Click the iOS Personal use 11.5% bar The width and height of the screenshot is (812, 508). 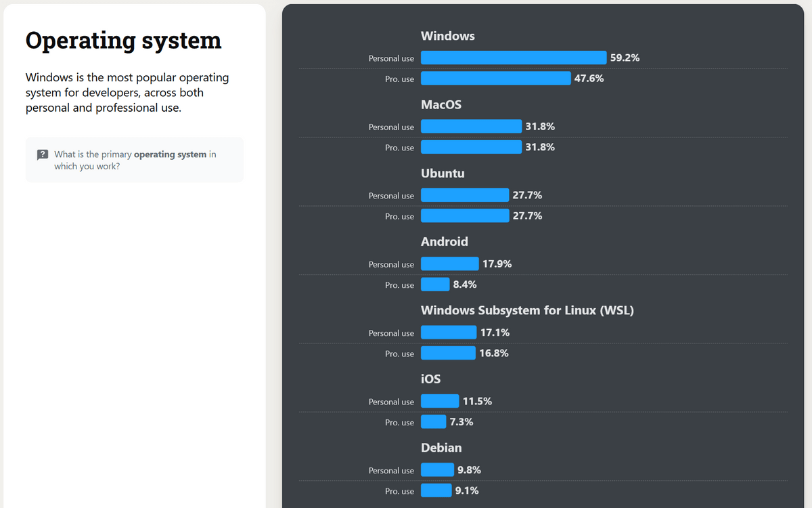440,401
